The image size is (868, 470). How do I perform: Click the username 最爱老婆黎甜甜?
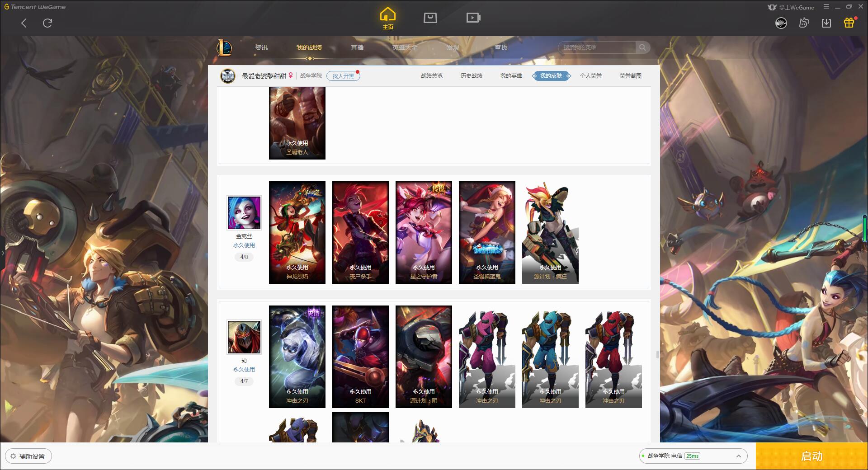coord(264,76)
